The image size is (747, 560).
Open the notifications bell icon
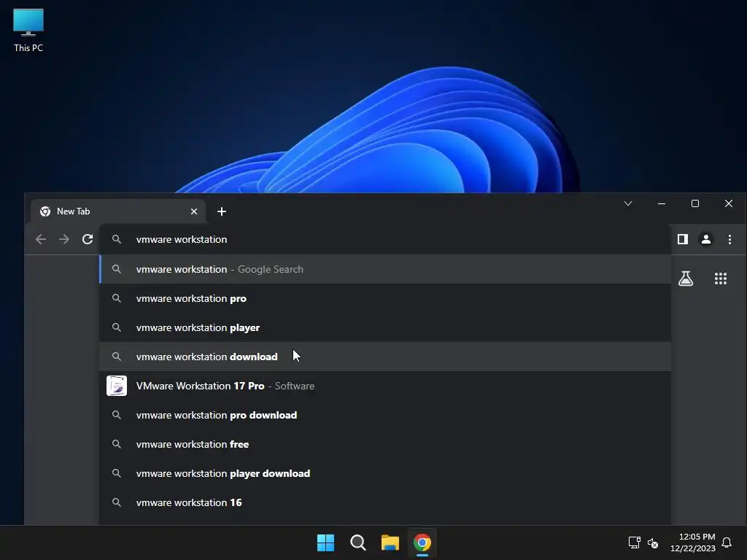[727, 542]
